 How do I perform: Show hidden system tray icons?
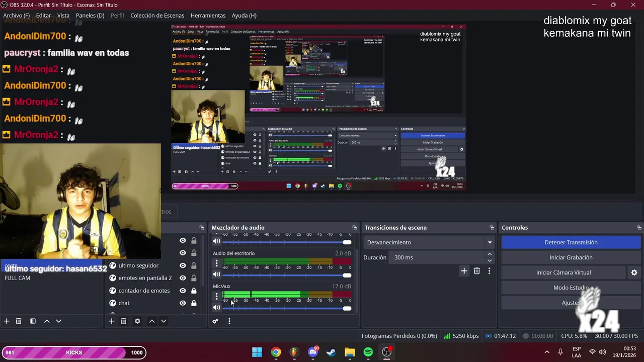(547, 352)
